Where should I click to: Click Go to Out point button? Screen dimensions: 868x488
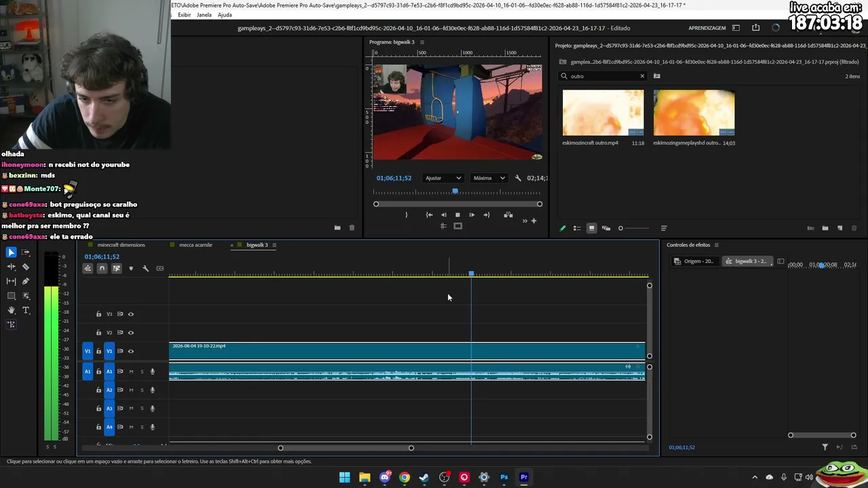tap(486, 215)
